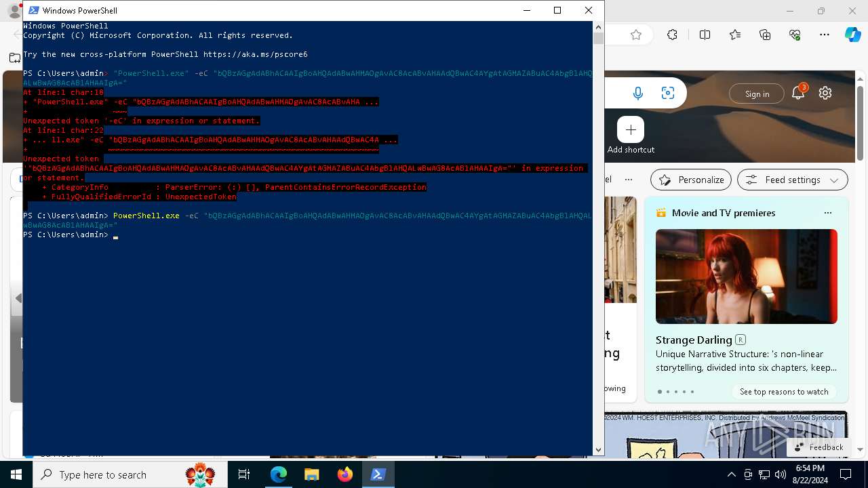Click the Meet Now tray icon
This screenshot has height=488, width=868.
(748, 474)
